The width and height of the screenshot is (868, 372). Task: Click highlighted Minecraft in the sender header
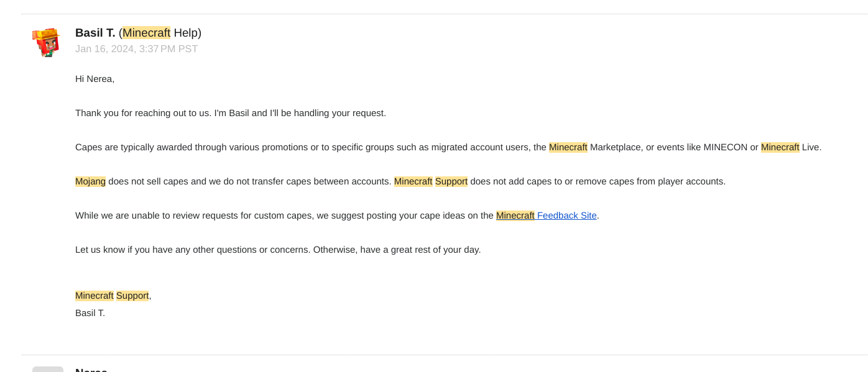pos(146,33)
